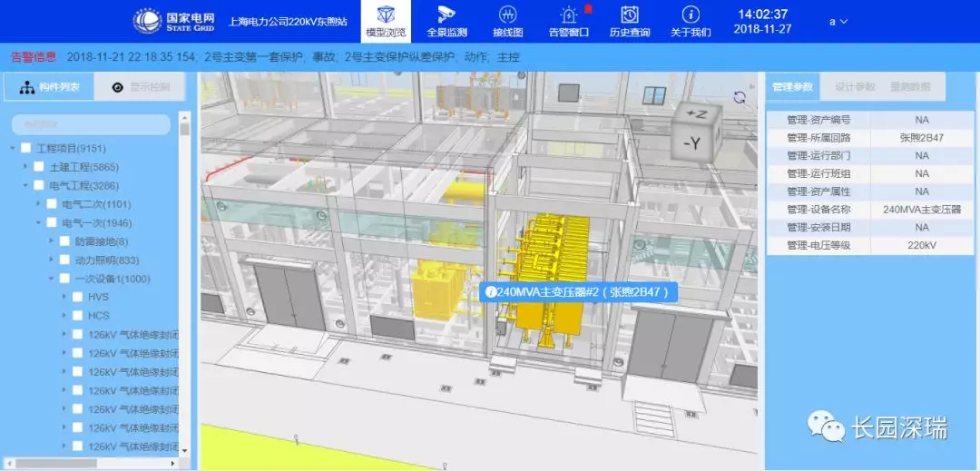Open the user 'a' dropdown menu
980x471 pixels.
click(x=838, y=21)
